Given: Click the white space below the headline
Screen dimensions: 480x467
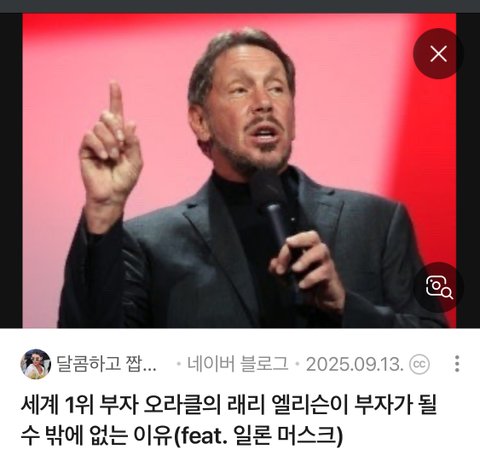Looking at the screenshot, I should (240, 458).
